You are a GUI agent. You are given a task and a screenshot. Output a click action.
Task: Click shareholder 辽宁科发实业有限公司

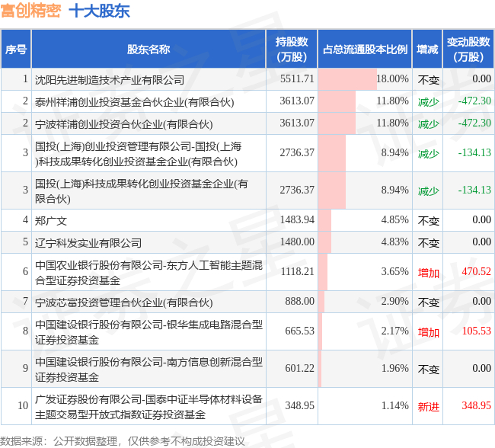88,242
